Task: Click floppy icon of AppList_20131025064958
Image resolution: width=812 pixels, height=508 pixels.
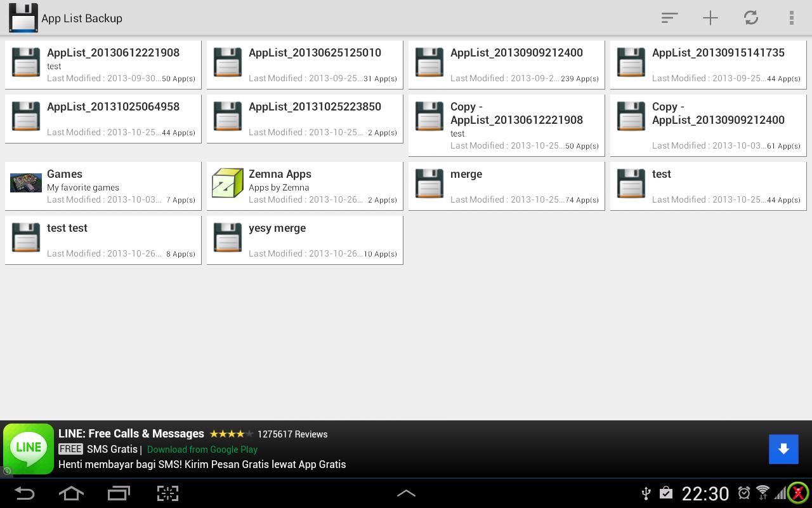Action: click(26, 117)
